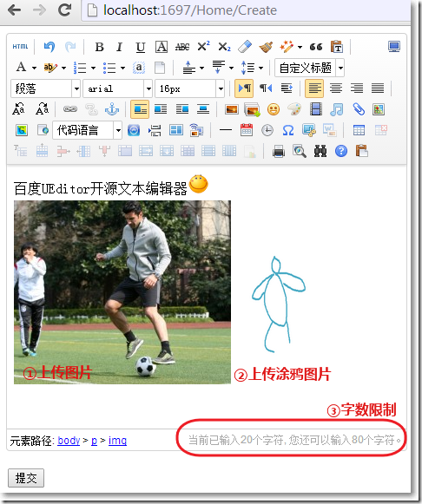Viewport: 422px width, 504px height.
Task: Select the uploaded football photo
Action: coord(122,292)
